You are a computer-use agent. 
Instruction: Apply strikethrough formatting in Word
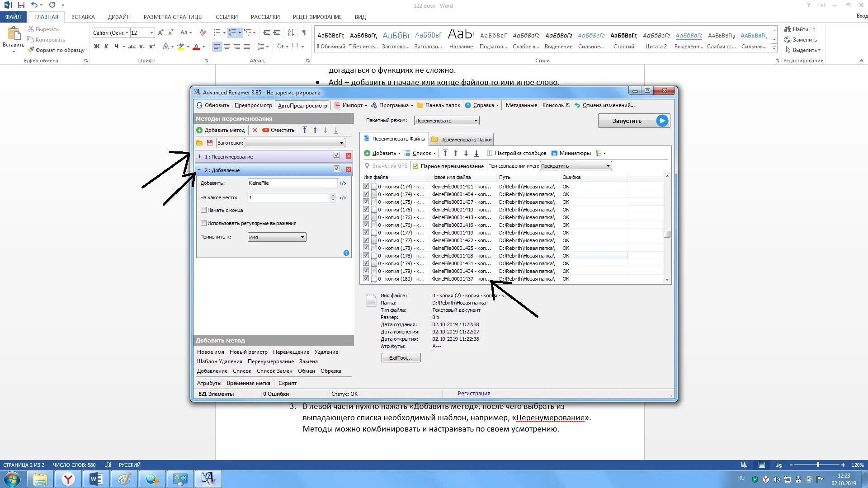(132, 47)
